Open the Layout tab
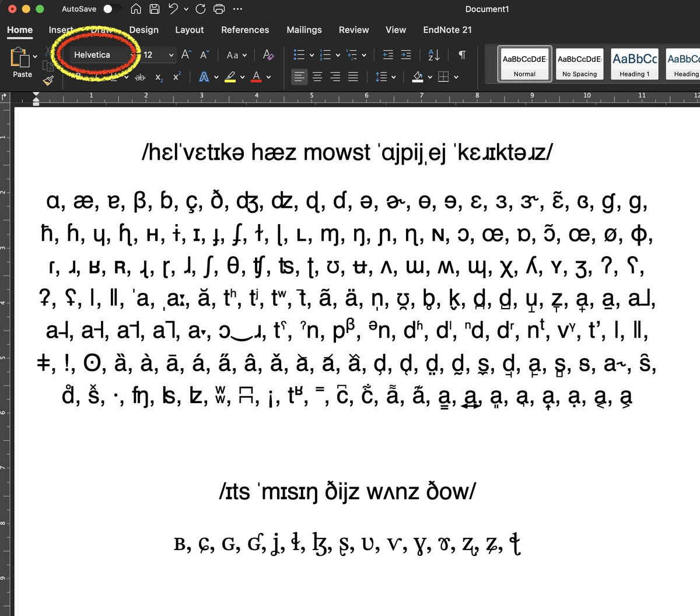Screen dimensions: 700x616 [x=190, y=30]
